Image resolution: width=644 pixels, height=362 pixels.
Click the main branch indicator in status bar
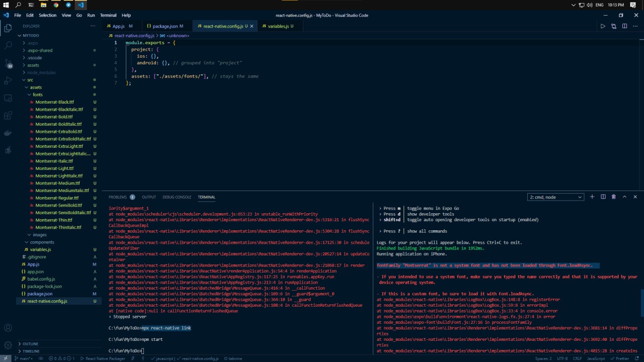tap(23, 358)
